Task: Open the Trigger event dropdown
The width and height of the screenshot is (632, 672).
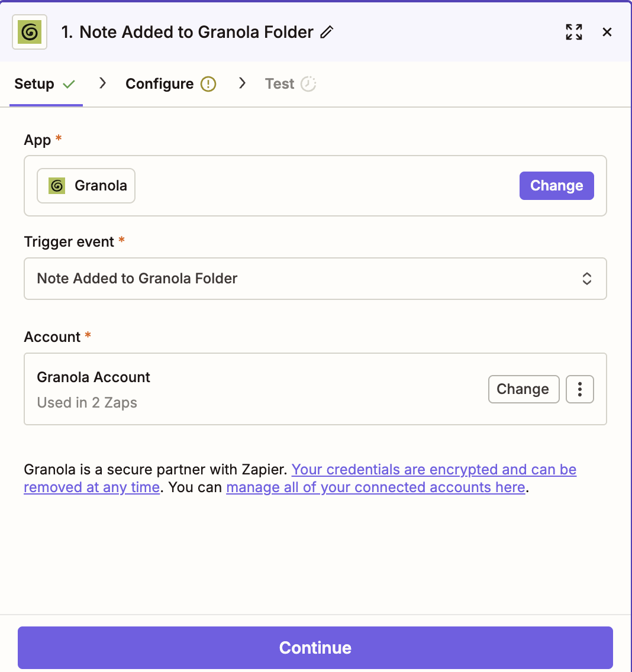Action: pos(315,279)
